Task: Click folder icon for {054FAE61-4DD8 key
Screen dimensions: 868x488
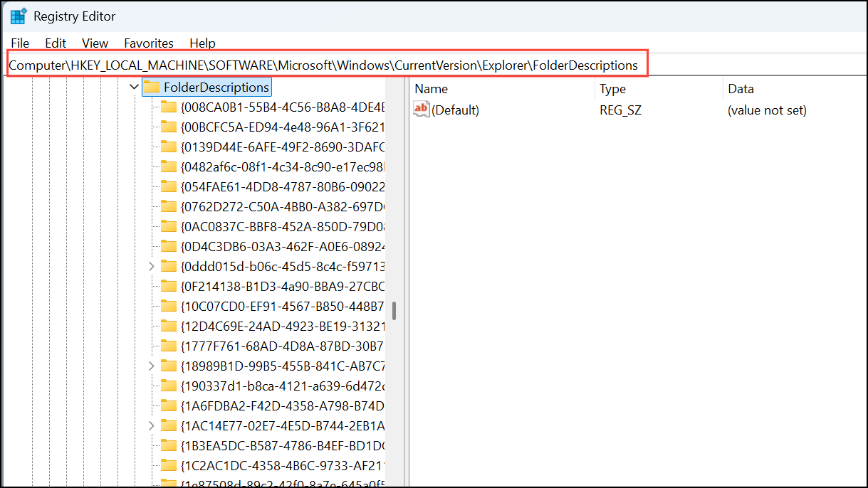Action: tap(169, 187)
